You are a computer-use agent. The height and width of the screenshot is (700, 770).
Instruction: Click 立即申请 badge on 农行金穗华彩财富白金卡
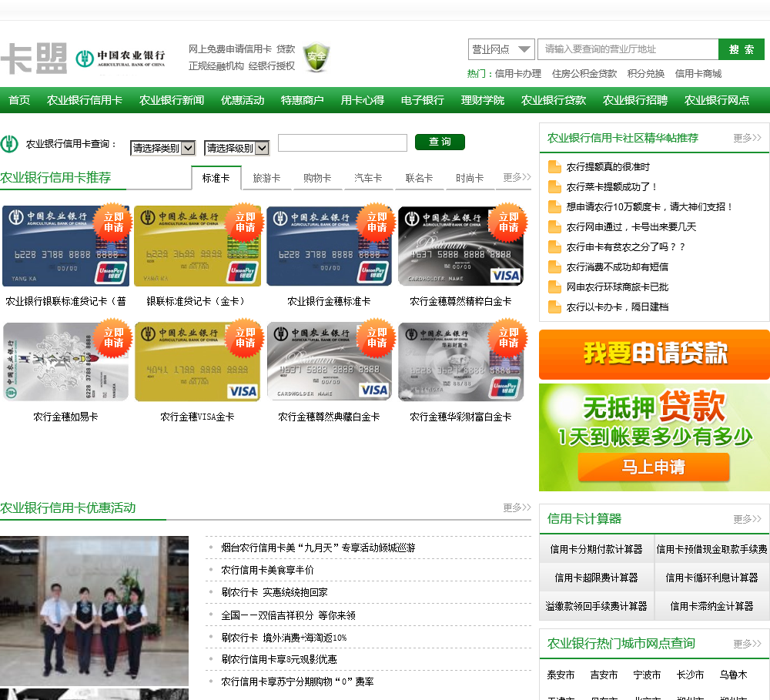click(x=507, y=338)
